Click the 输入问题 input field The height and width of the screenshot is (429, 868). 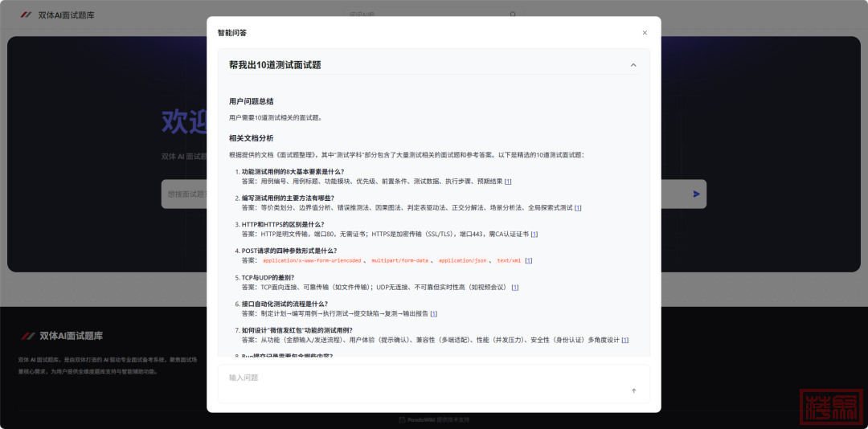click(418, 378)
